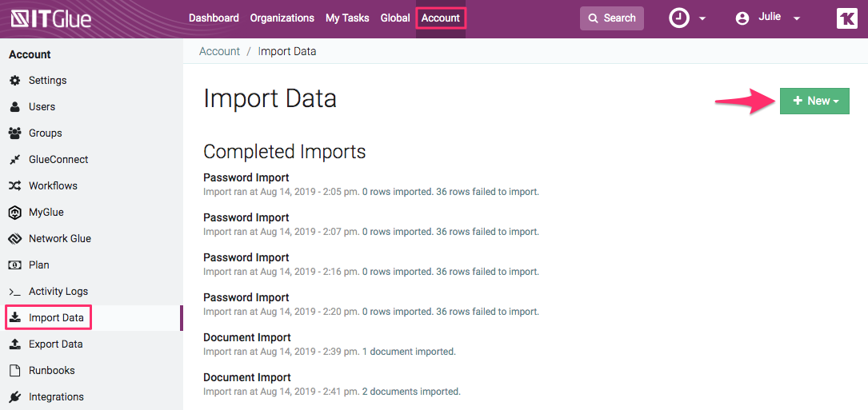
Task: Click the Account sidebar heading
Action: (30, 54)
